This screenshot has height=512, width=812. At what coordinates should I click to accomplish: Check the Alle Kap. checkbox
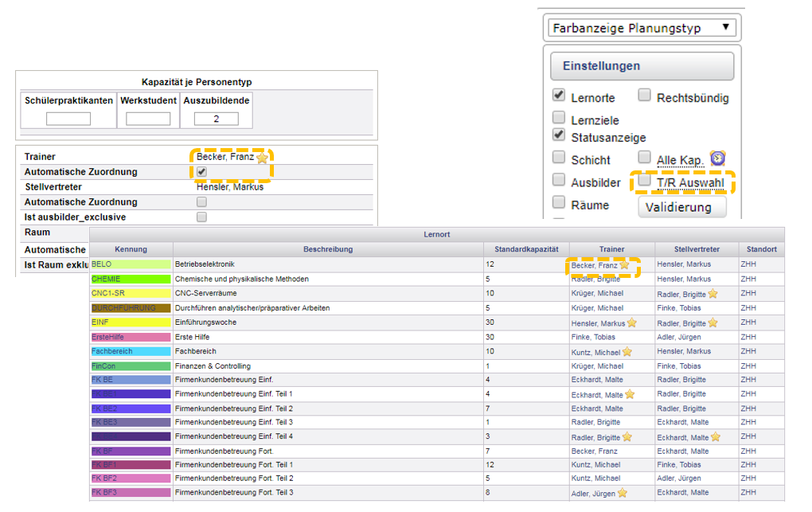pyautogui.click(x=644, y=158)
